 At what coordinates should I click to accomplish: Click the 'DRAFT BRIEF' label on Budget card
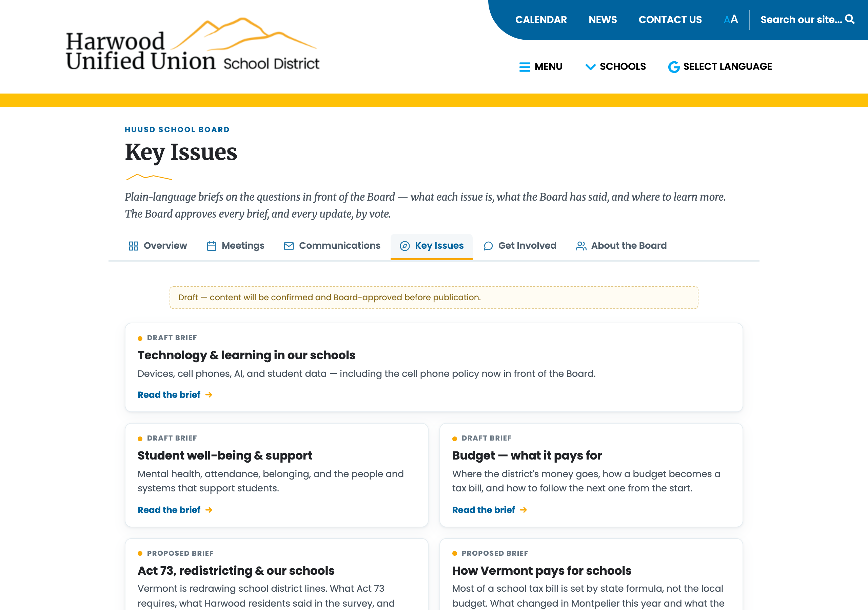coord(486,438)
